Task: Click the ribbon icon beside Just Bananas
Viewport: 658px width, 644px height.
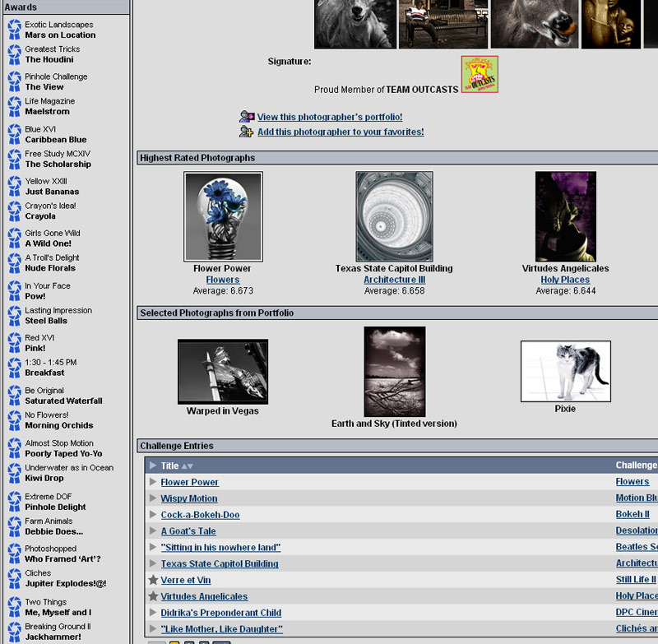Action: [14, 186]
